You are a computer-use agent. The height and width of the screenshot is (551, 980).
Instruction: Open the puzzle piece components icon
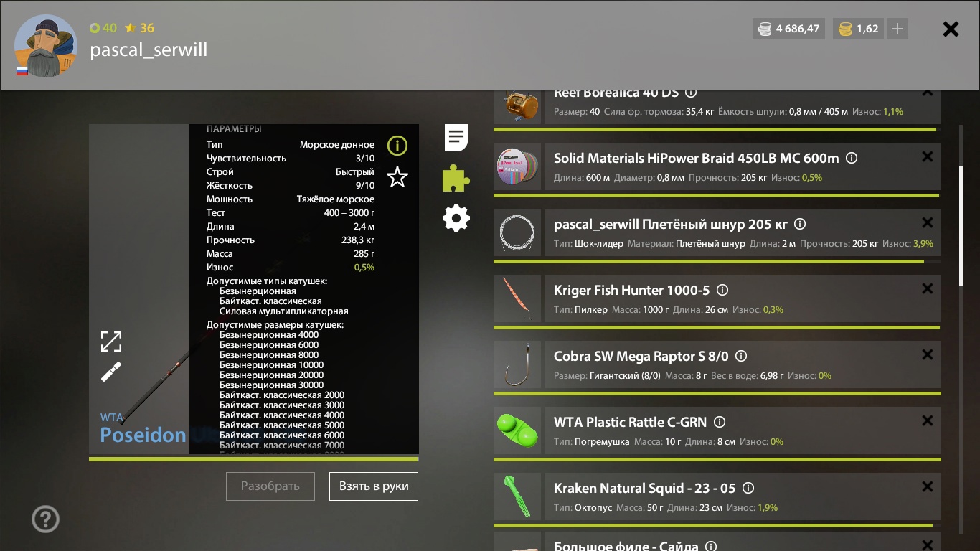click(456, 178)
